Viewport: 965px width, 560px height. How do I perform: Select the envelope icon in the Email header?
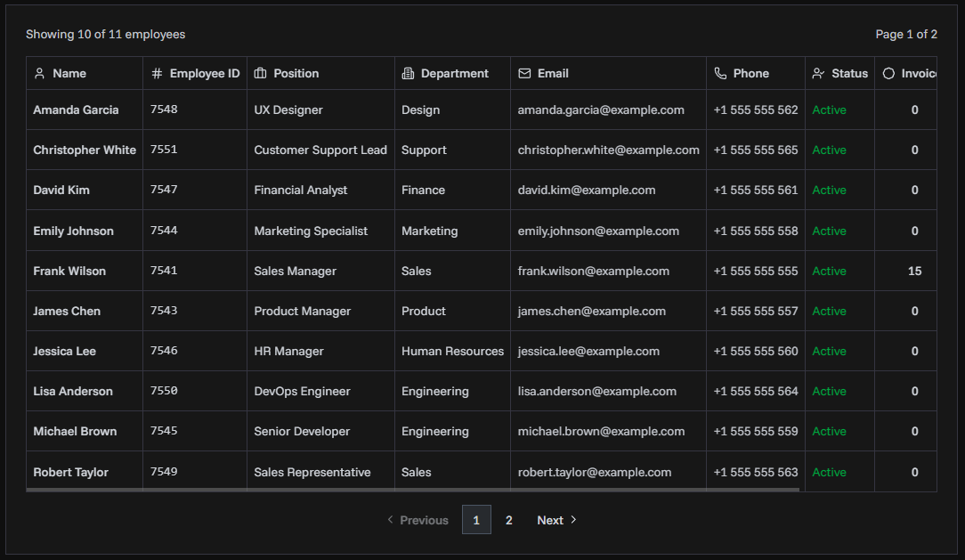click(524, 73)
